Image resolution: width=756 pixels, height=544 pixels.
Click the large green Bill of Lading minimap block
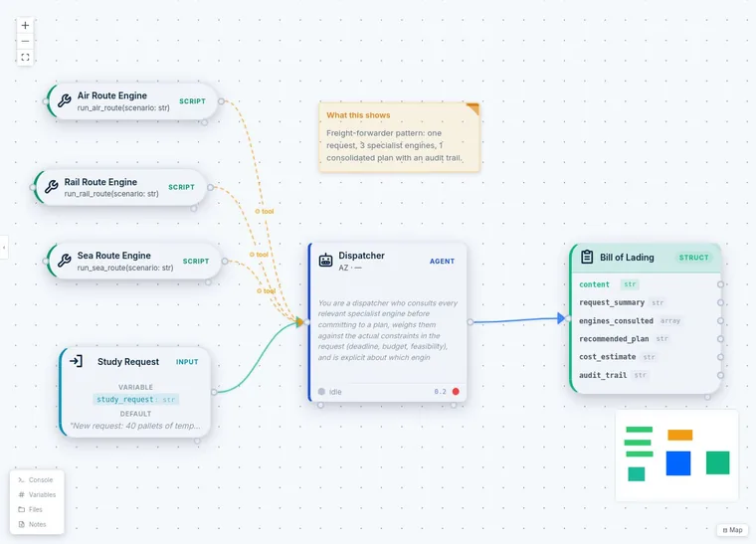pyautogui.click(x=717, y=462)
